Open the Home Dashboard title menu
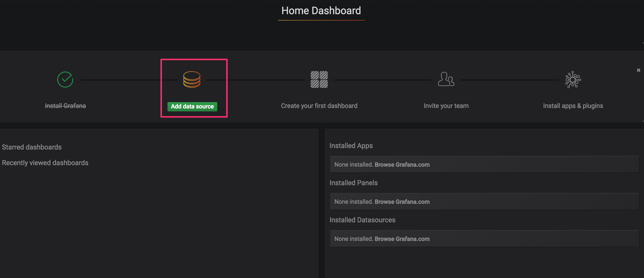The image size is (644, 278). (x=321, y=11)
